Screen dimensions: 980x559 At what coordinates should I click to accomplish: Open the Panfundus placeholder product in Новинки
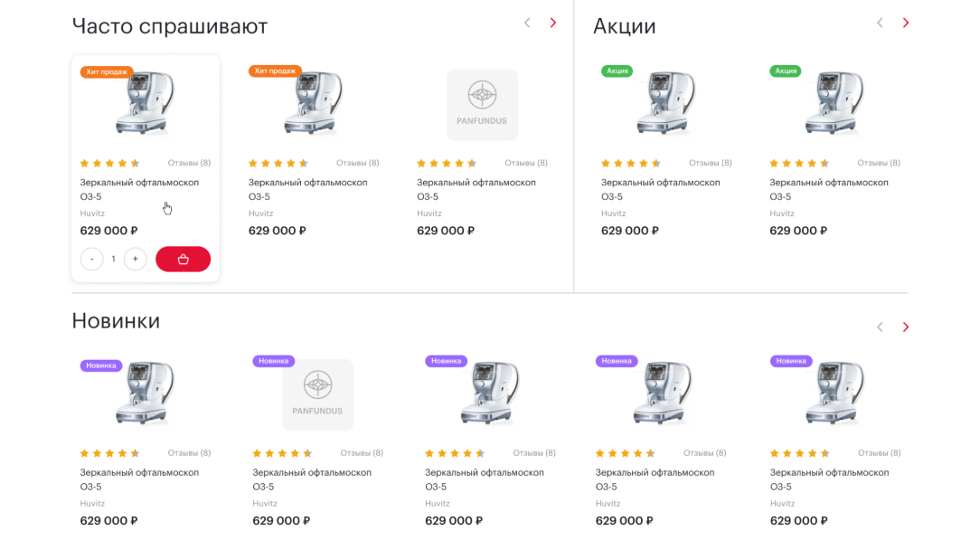(317, 394)
